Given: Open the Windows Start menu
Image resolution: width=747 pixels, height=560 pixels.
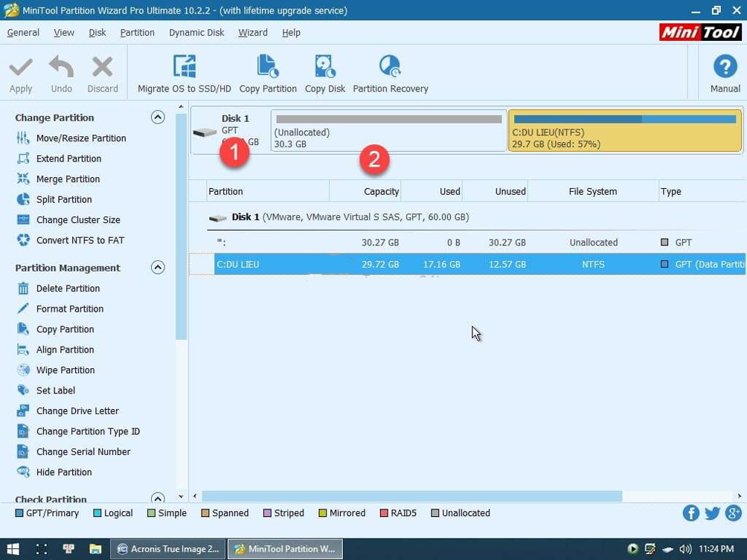Looking at the screenshot, I should (x=13, y=549).
